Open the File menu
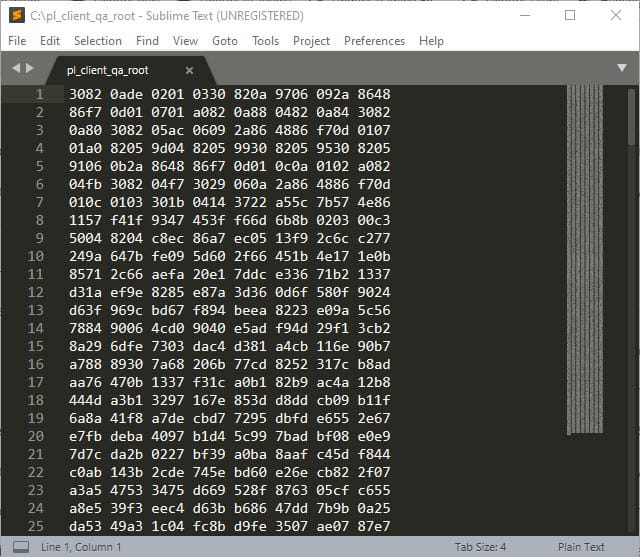The image size is (640, 557). [17, 41]
